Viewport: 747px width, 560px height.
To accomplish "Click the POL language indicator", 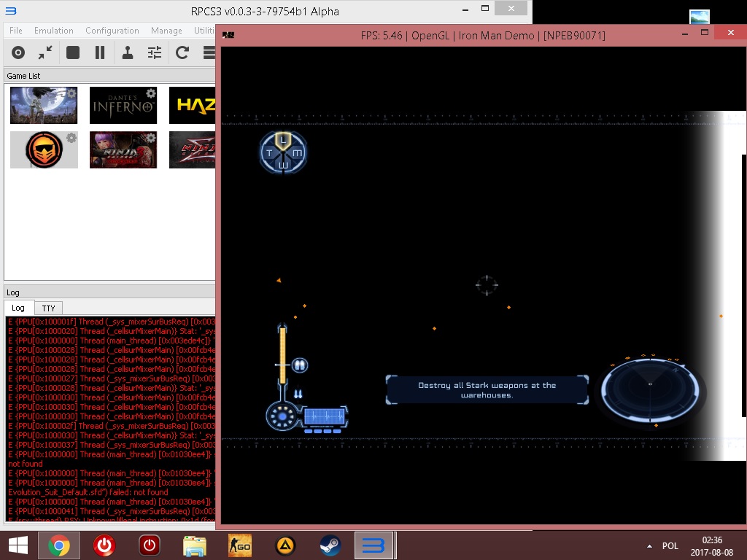I will click(670, 545).
